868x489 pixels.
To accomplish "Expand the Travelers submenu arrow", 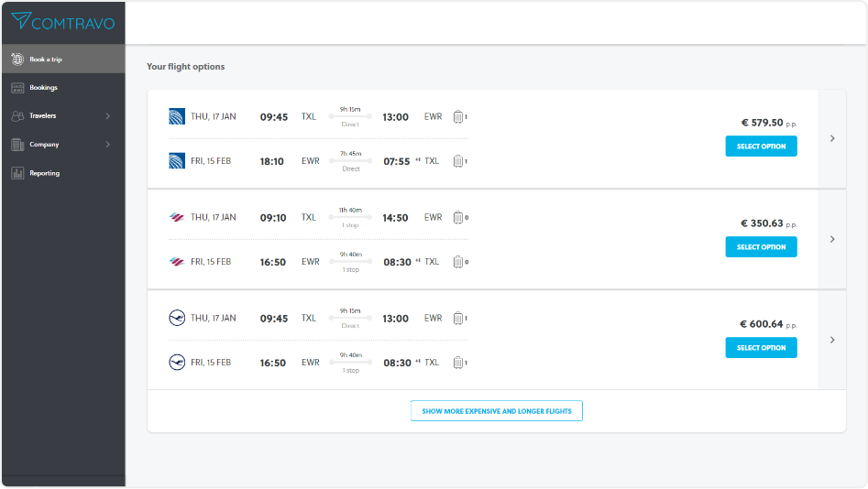I will pos(108,116).
